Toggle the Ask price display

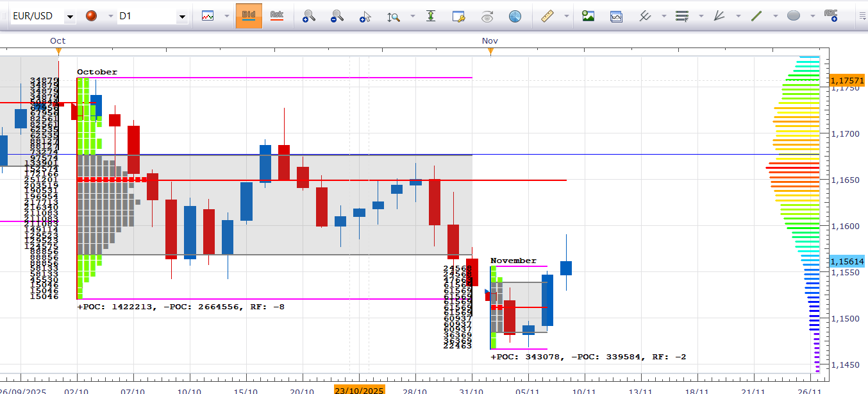coord(277,16)
